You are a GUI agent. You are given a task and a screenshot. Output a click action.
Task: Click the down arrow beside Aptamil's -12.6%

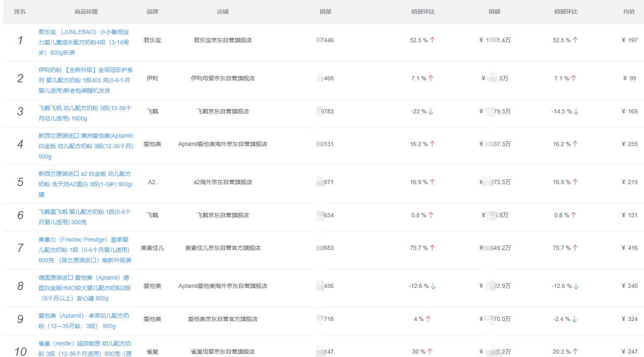click(x=434, y=286)
